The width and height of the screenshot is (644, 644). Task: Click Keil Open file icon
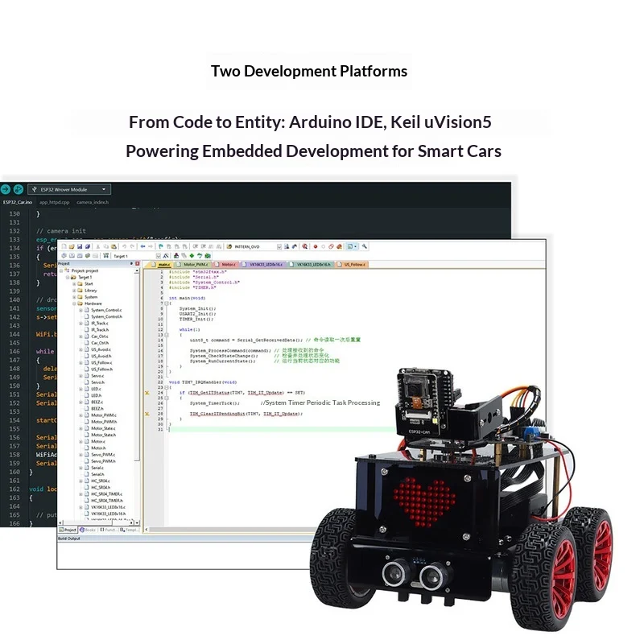tap(72, 246)
